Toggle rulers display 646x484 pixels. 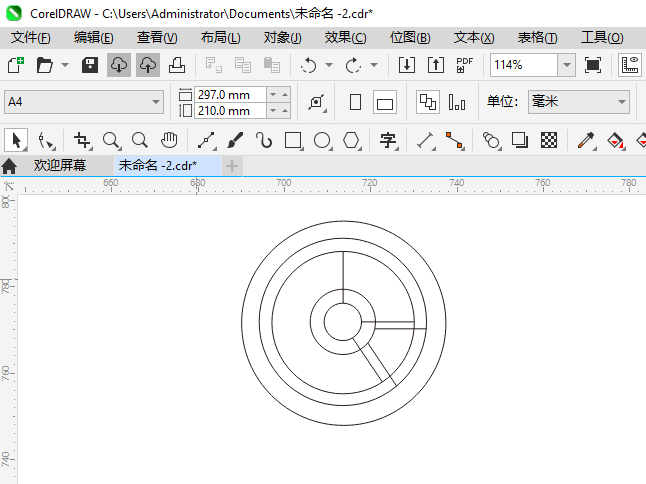pos(630,65)
